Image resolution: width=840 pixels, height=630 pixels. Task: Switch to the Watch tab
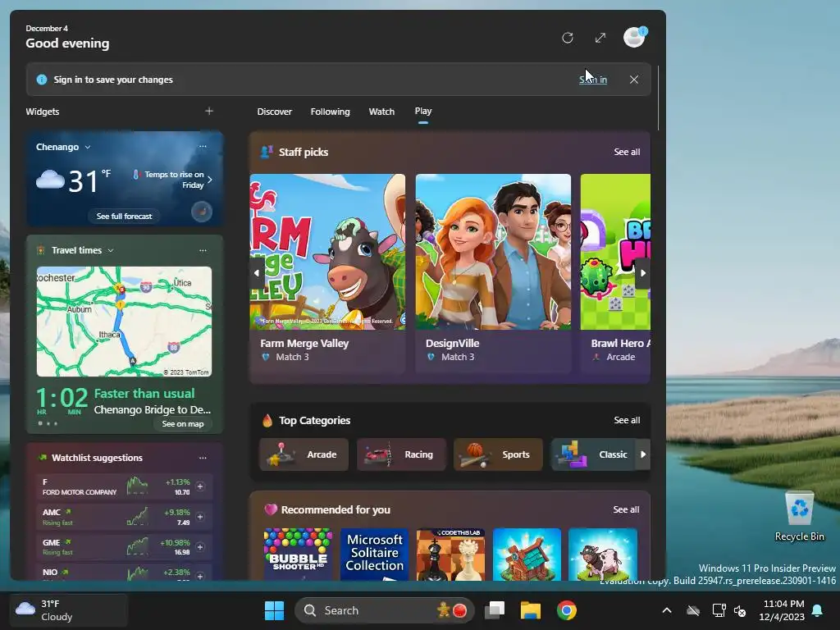[381, 112]
